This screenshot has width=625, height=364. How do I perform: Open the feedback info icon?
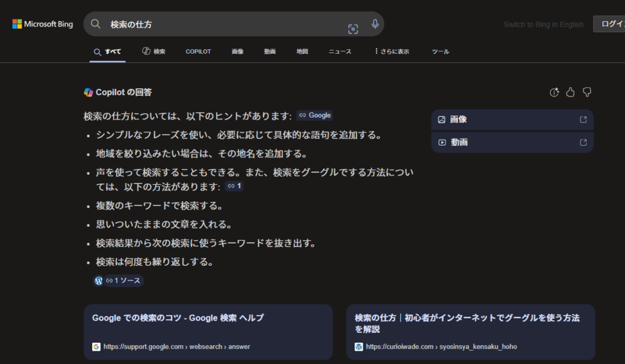pos(554,93)
